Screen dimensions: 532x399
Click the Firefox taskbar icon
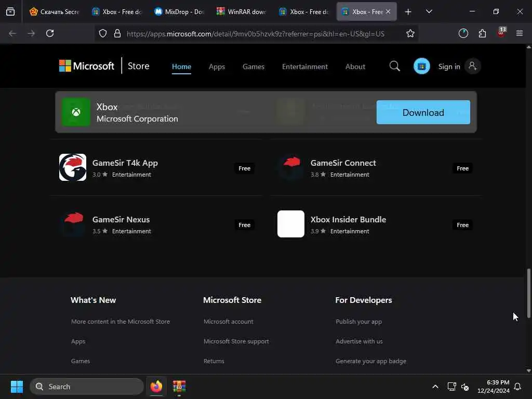[156, 387]
